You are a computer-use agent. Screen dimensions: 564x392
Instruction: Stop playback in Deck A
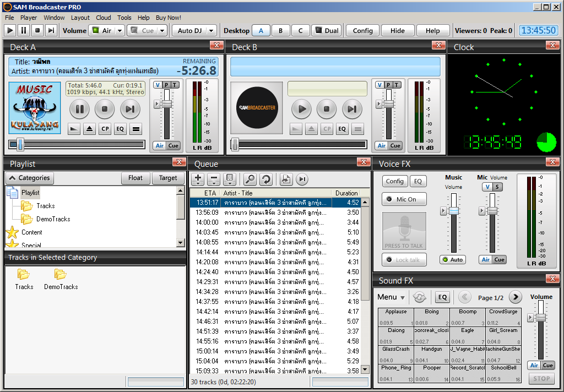pos(105,109)
